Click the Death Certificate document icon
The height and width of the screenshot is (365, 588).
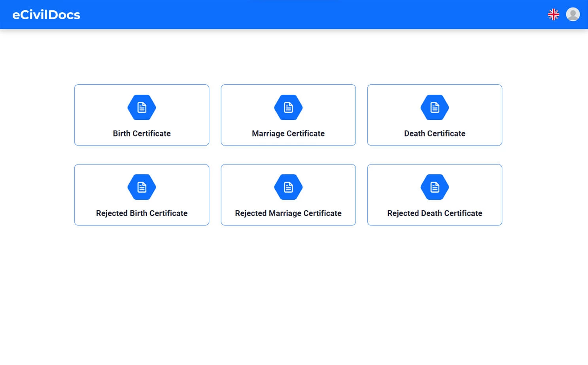[434, 107]
